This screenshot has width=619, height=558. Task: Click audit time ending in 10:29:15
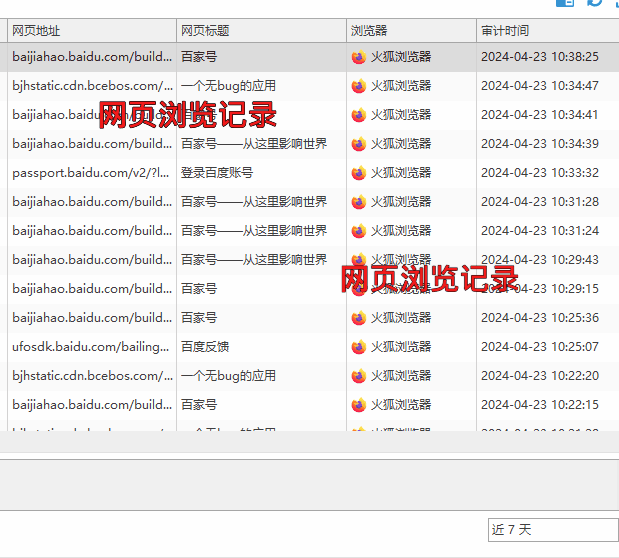(540, 289)
